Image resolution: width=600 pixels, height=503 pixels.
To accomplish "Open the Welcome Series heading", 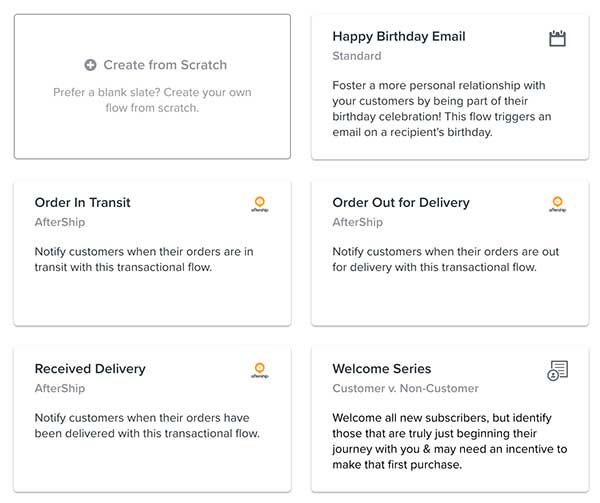I will point(381,368).
